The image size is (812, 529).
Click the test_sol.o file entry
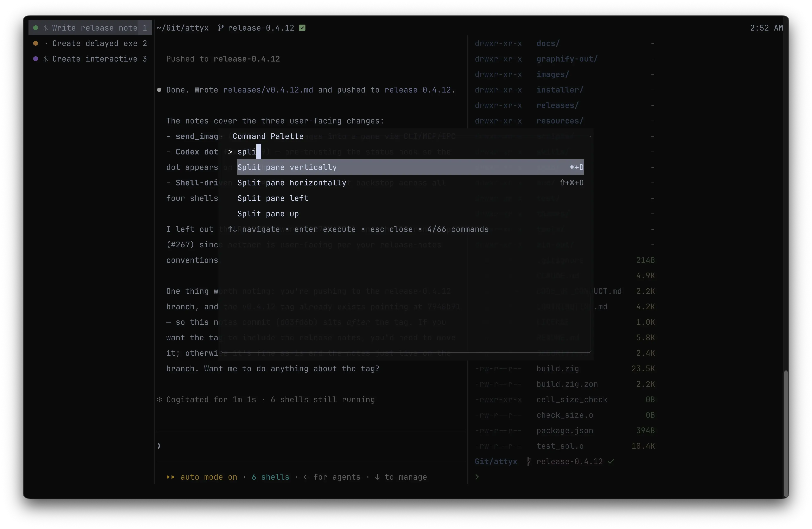click(x=560, y=446)
